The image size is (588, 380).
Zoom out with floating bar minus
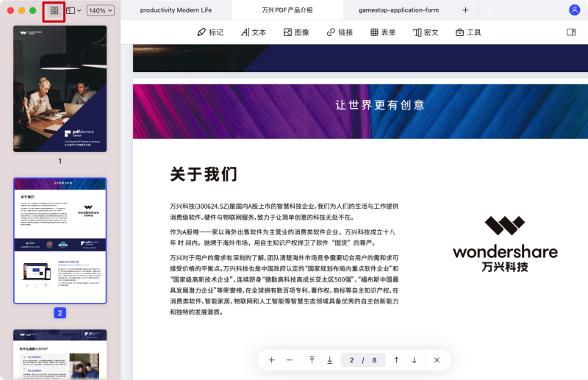(290, 360)
